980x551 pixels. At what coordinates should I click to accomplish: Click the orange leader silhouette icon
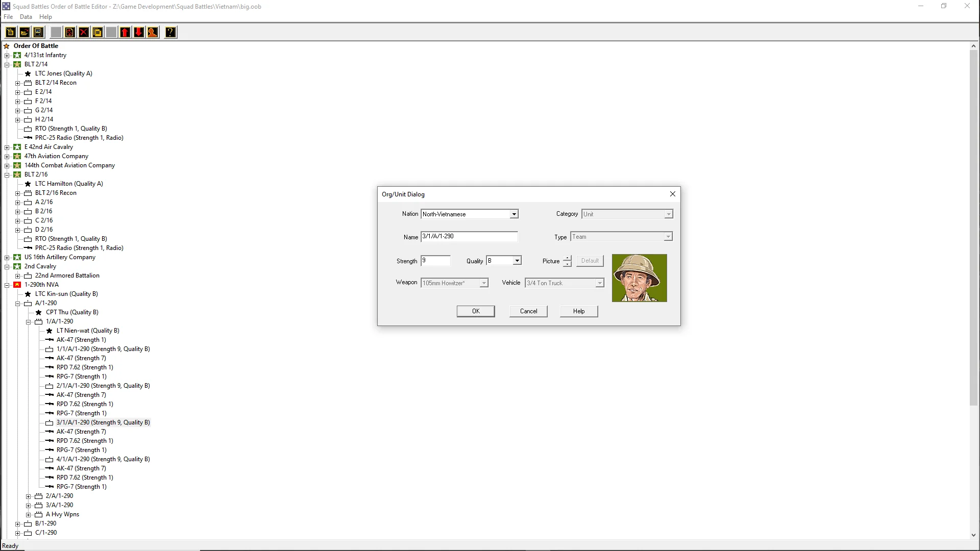tap(152, 32)
